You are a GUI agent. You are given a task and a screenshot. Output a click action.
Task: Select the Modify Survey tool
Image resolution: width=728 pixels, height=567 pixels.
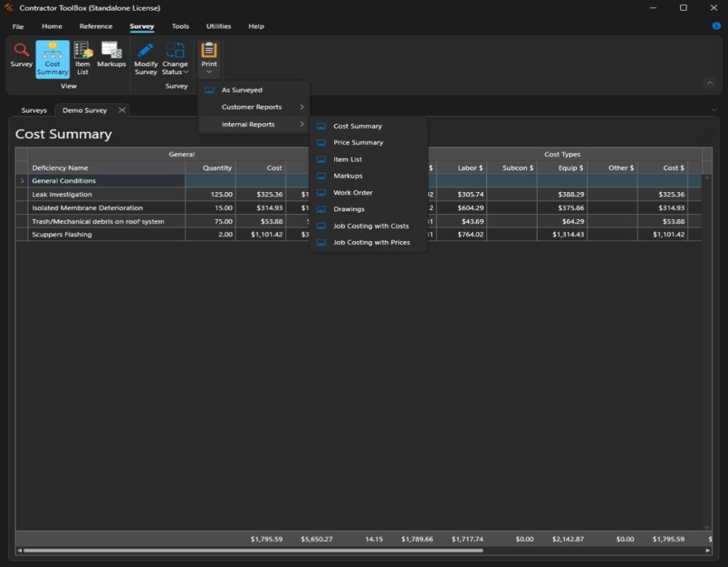(146, 57)
